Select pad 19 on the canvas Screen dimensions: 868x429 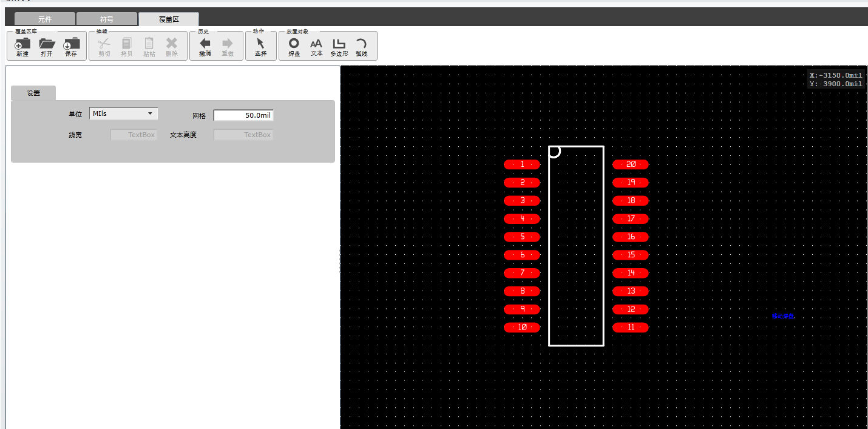[x=631, y=183]
